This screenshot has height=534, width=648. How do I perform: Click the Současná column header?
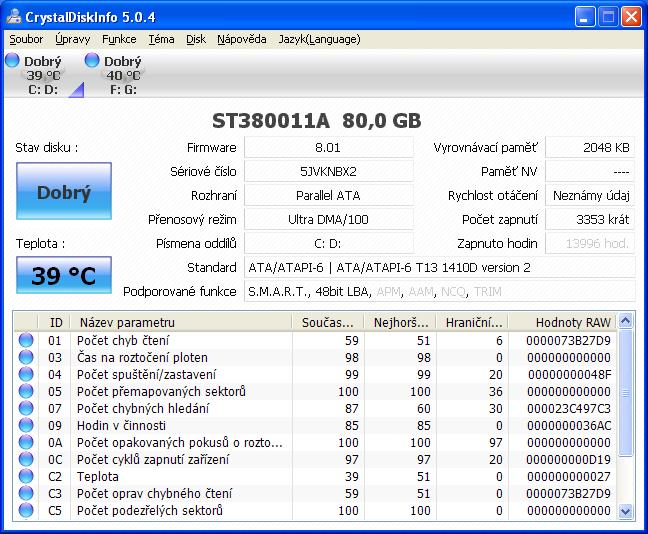pos(328,322)
